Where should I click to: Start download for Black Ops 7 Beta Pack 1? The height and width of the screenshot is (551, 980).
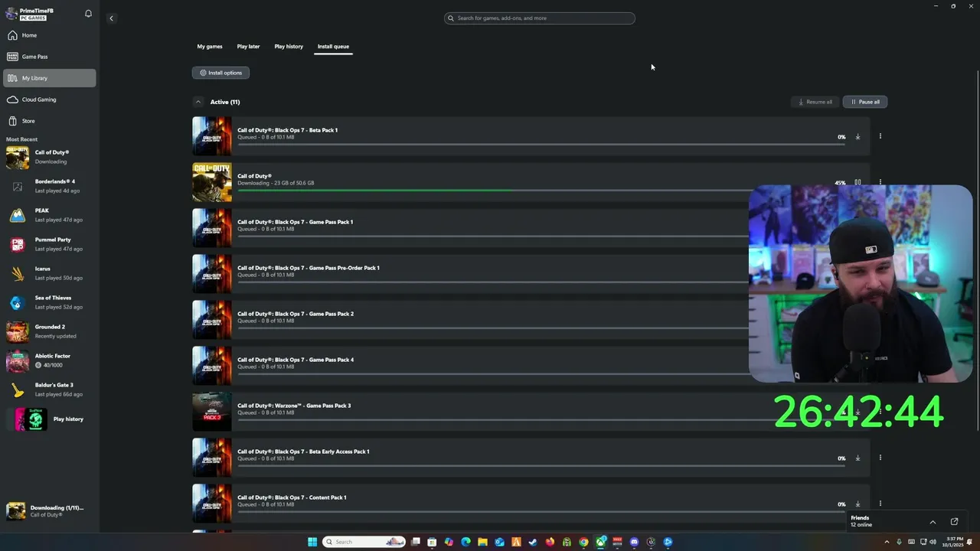pyautogui.click(x=857, y=137)
